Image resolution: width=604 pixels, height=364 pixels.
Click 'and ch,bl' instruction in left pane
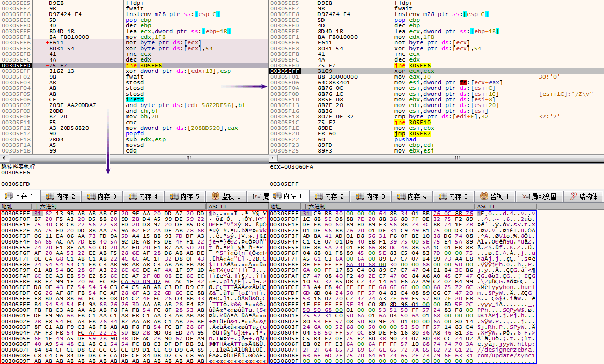click(142, 111)
